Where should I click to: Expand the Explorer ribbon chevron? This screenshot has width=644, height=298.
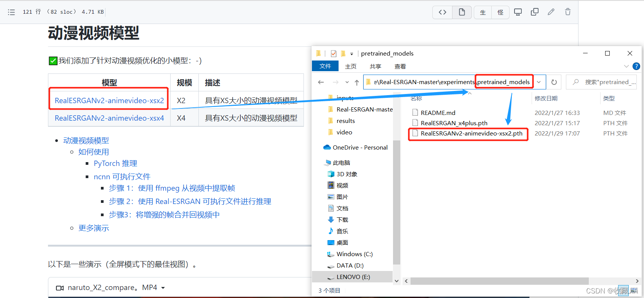pyautogui.click(x=626, y=66)
